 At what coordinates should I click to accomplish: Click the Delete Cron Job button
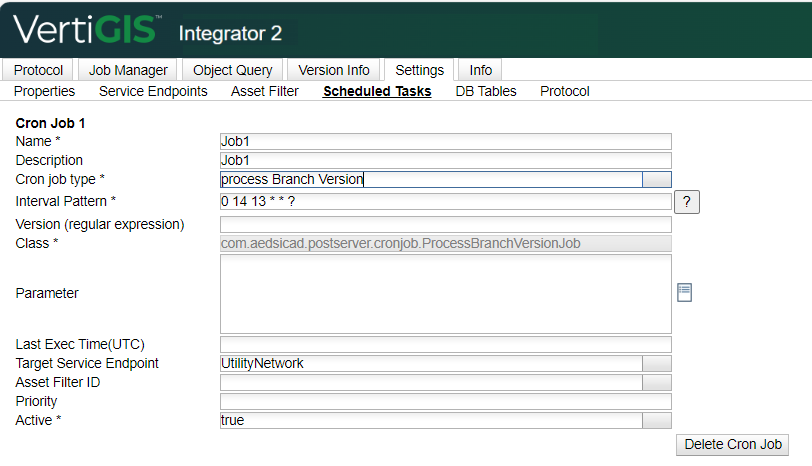pyautogui.click(x=732, y=445)
